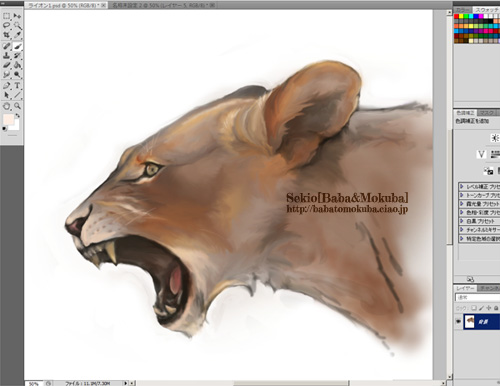Select the Clone Stamp tool
The height and width of the screenshot is (386, 500).
click(7, 55)
